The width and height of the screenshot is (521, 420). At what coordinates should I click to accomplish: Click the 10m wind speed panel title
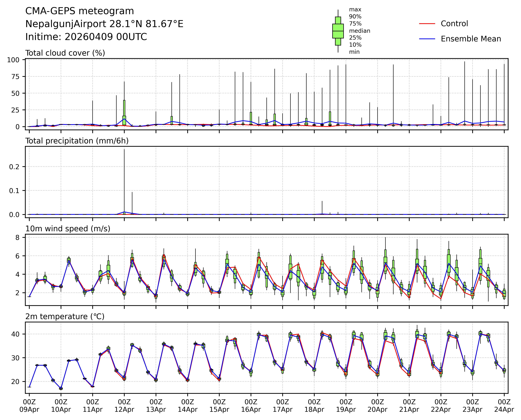[x=68, y=229]
